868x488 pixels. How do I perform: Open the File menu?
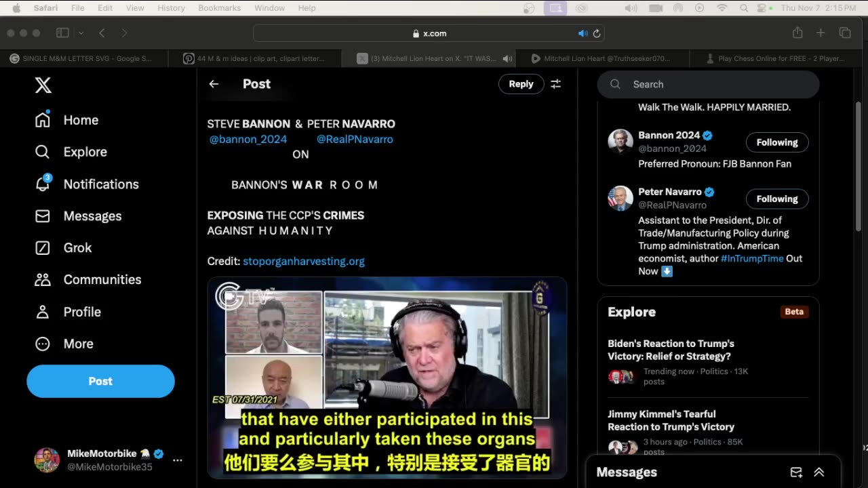pos(78,8)
